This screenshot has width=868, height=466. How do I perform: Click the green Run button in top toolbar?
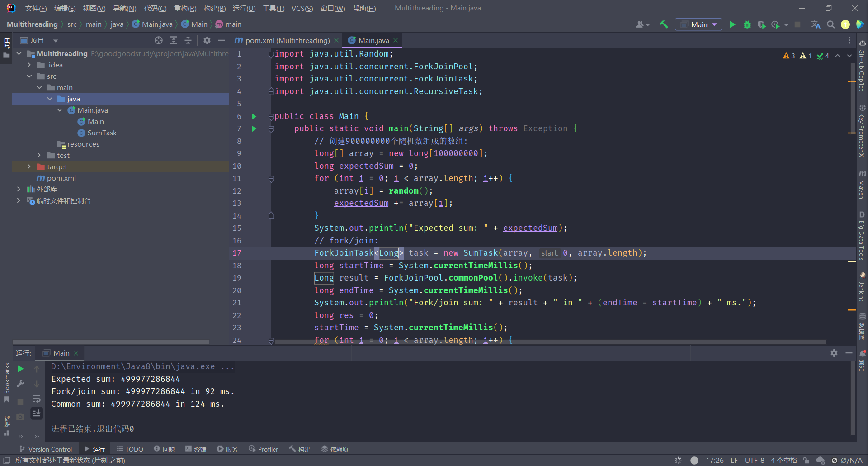coord(732,24)
